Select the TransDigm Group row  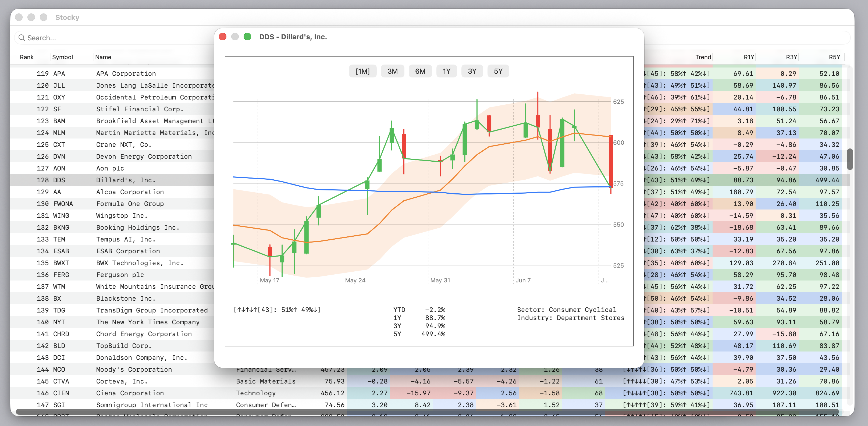pos(112,310)
